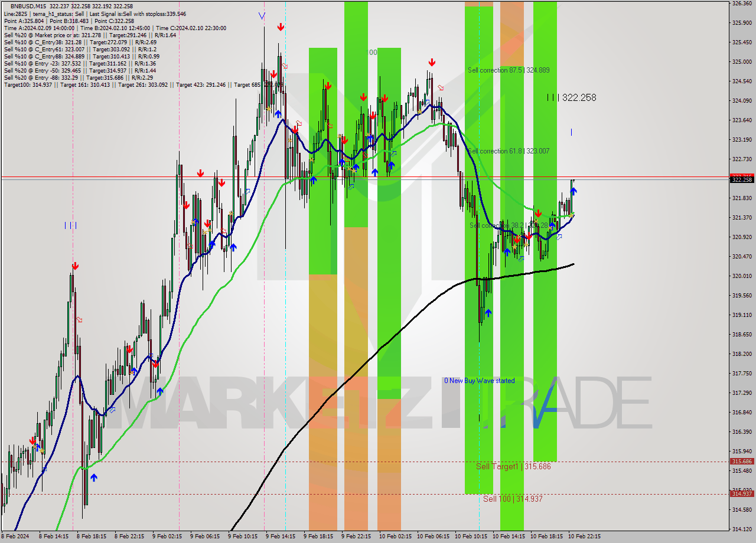Click 'Sell correction 87.5 | 324.889' label

pyautogui.click(x=509, y=70)
